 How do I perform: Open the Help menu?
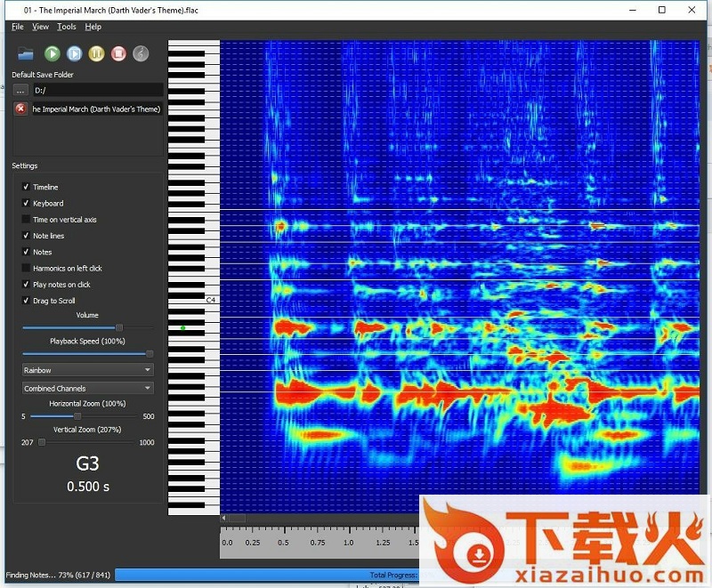pos(93,27)
